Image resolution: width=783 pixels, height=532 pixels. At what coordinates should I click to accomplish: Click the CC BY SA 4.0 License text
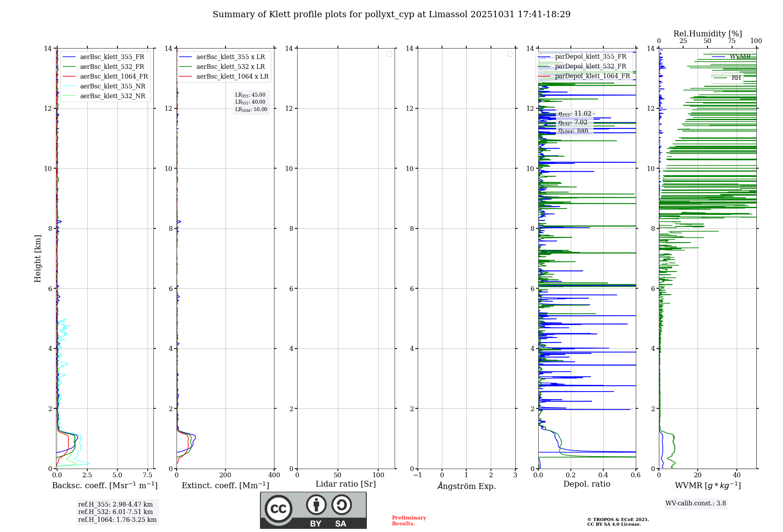point(613,525)
